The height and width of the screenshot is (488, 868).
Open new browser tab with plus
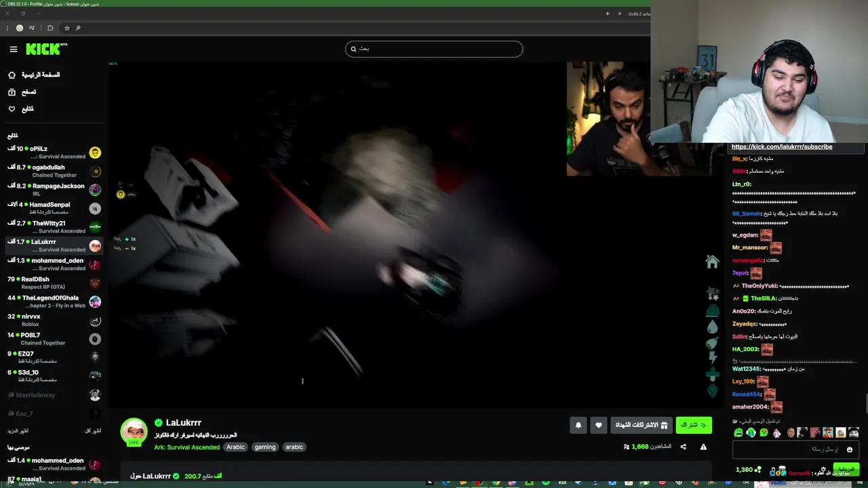point(607,14)
